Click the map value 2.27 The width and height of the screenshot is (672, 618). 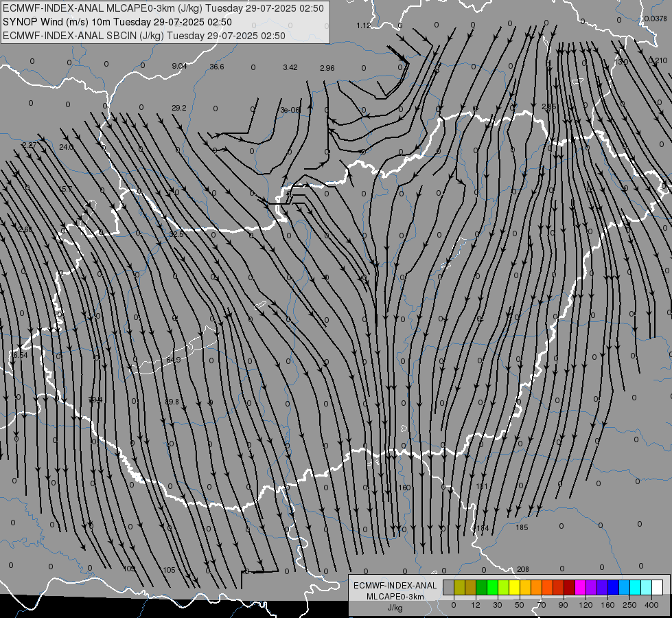coord(29,145)
